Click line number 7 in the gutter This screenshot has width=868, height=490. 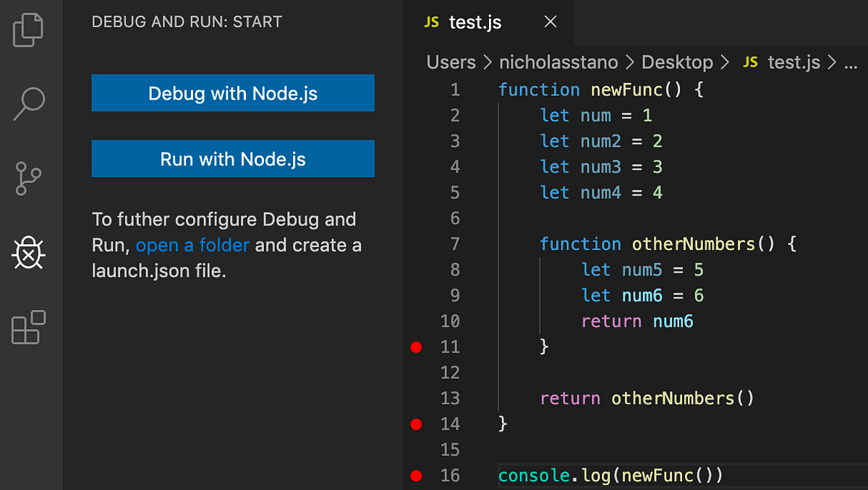[x=454, y=244]
